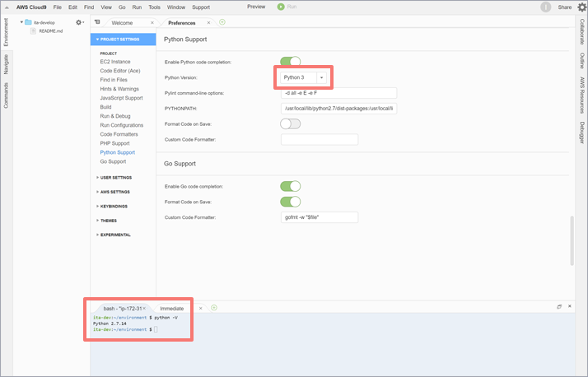The image size is (588, 377).
Task: Go to EC2 Instance settings
Action: (x=115, y=62)
